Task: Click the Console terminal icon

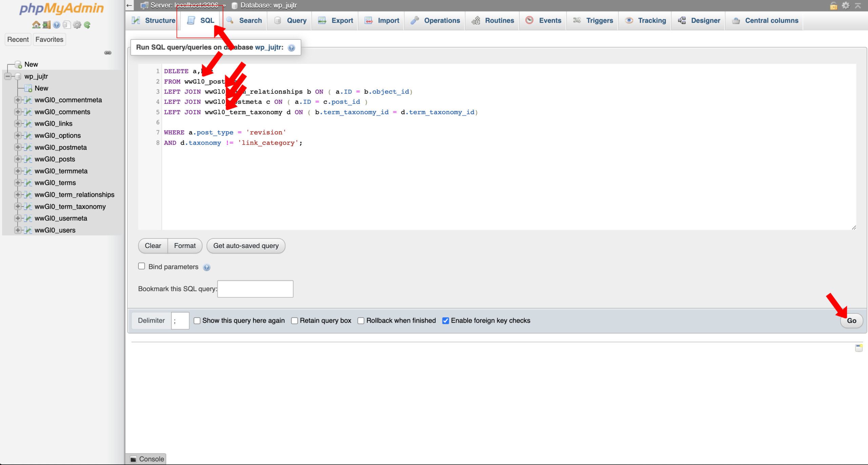Action: point(134,459)
